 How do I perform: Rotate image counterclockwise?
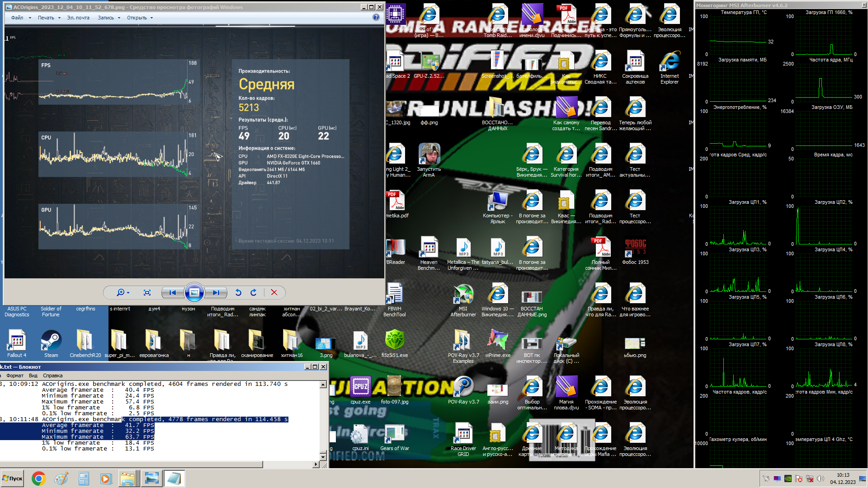click(238, 293)
